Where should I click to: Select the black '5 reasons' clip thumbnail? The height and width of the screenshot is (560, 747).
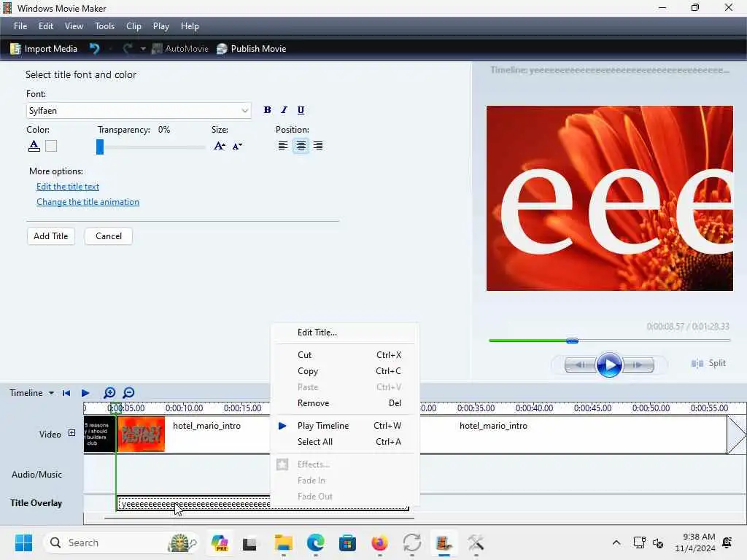click(99, 435)
